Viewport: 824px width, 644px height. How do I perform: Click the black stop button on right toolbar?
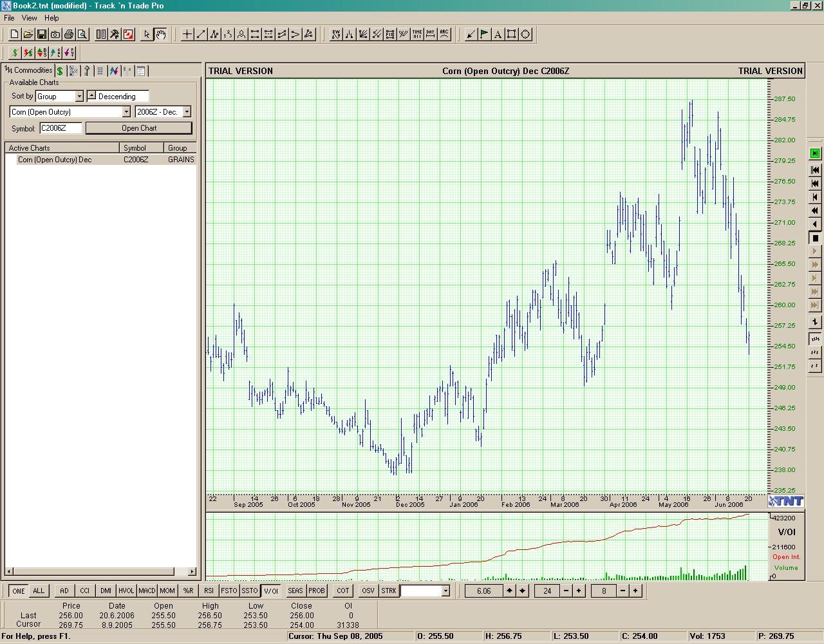(815, 238)
